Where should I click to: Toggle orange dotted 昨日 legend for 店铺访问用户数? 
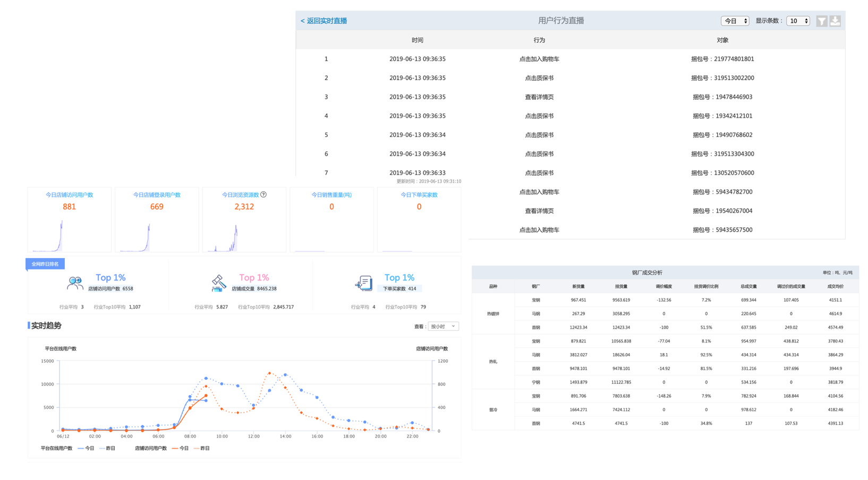[201, 448]
